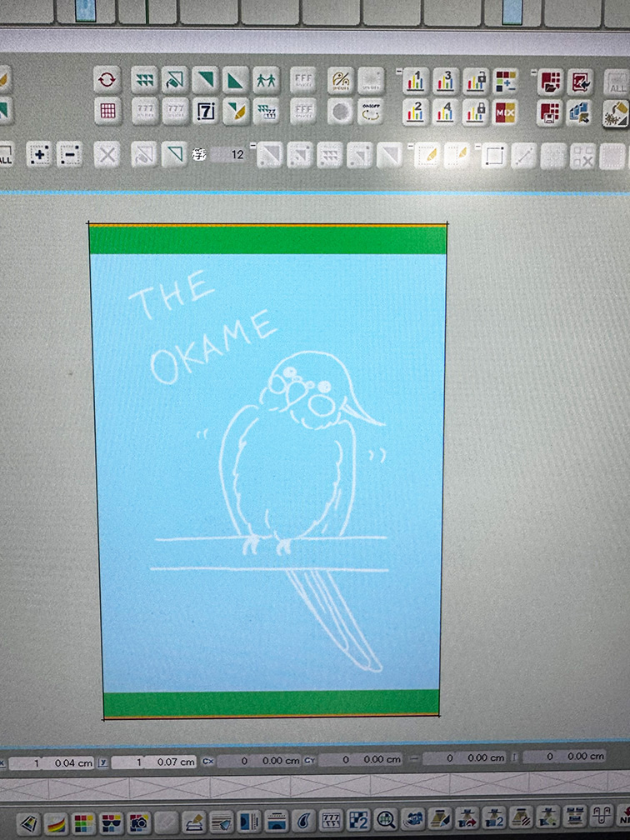Viewport: 630px width, 840px height.
Task: Select the green triangles pattern icon
Action: pos(145,80)
